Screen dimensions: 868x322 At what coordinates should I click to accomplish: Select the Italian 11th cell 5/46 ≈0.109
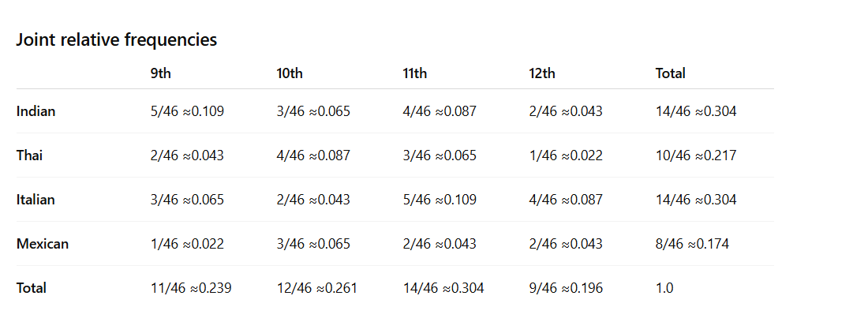point(440,200)
